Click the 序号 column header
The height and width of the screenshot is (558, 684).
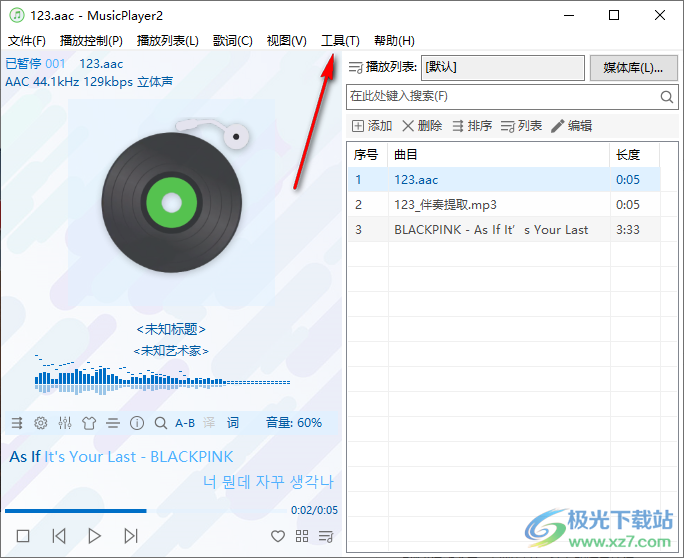[x=367, y=155]
